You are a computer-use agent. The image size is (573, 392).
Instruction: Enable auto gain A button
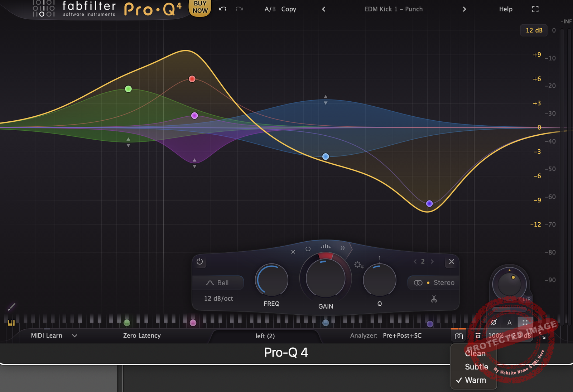click(x=510, y=323)
